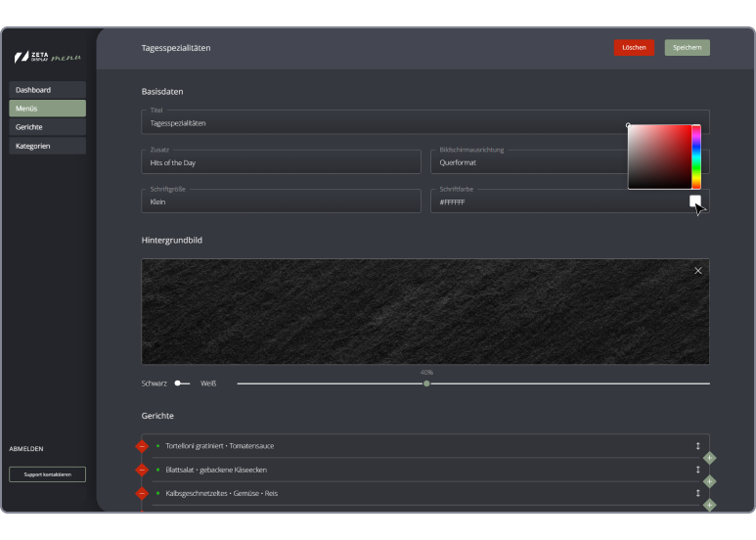This screenshot has height=540, width=756.
Task: Click the ABMELDEN link
Action: point(26,448)
